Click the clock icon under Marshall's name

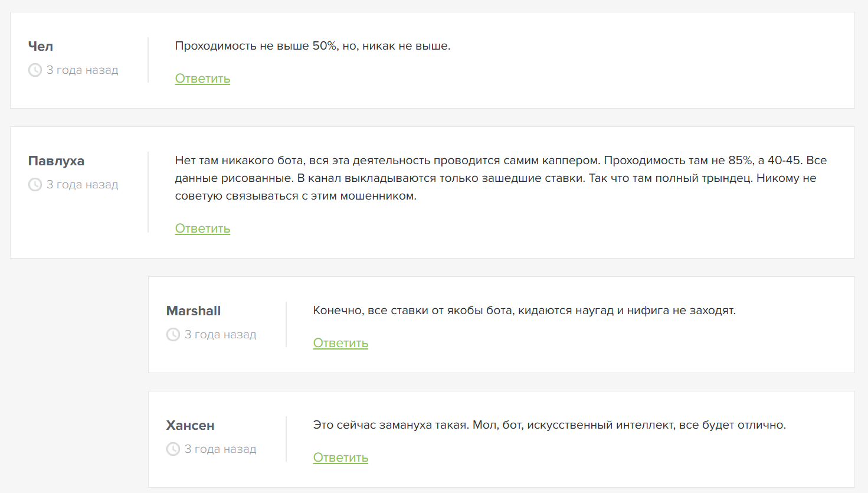(x=173, y=335)
